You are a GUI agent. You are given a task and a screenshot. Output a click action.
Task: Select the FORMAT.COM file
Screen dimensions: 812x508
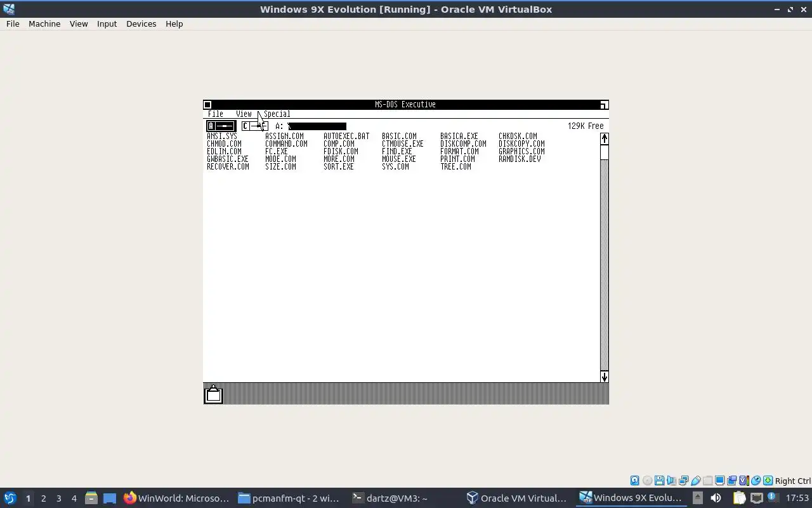(x=459, y=151)
